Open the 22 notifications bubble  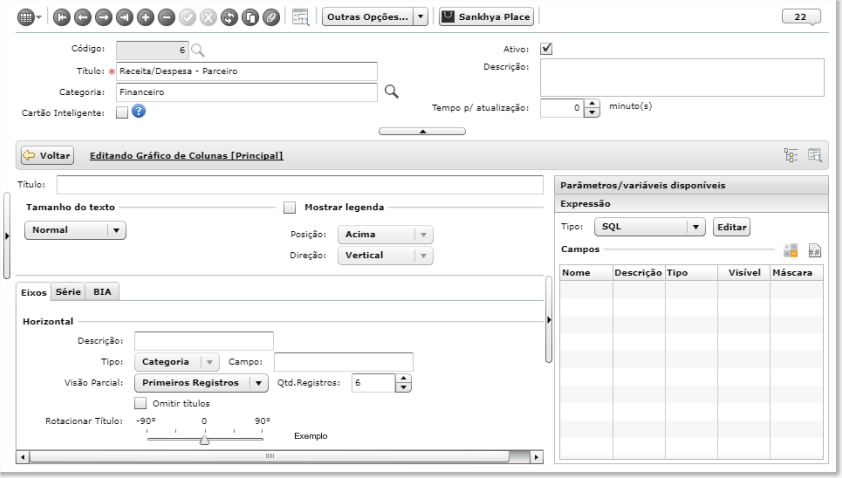pyautogui.click(x=801, y=17)
